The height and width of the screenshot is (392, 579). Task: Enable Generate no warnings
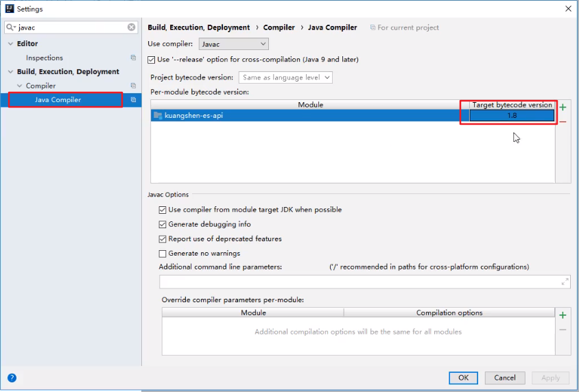163,254
